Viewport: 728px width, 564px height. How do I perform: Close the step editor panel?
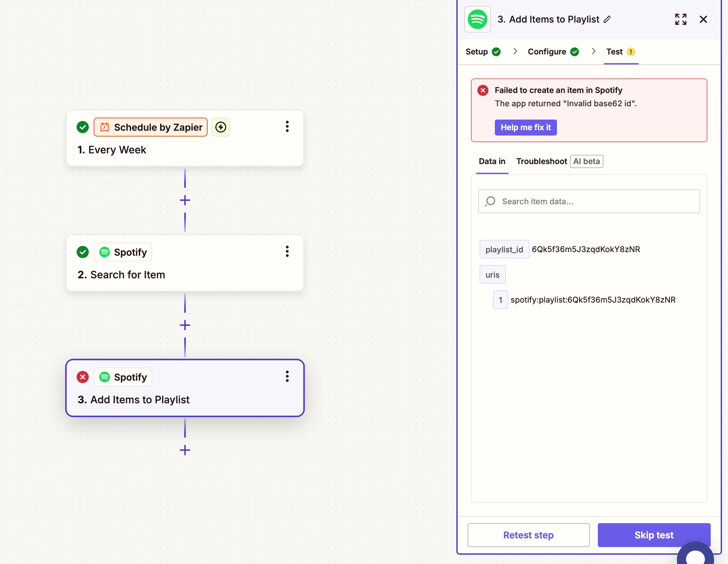[x=703, y=19]
